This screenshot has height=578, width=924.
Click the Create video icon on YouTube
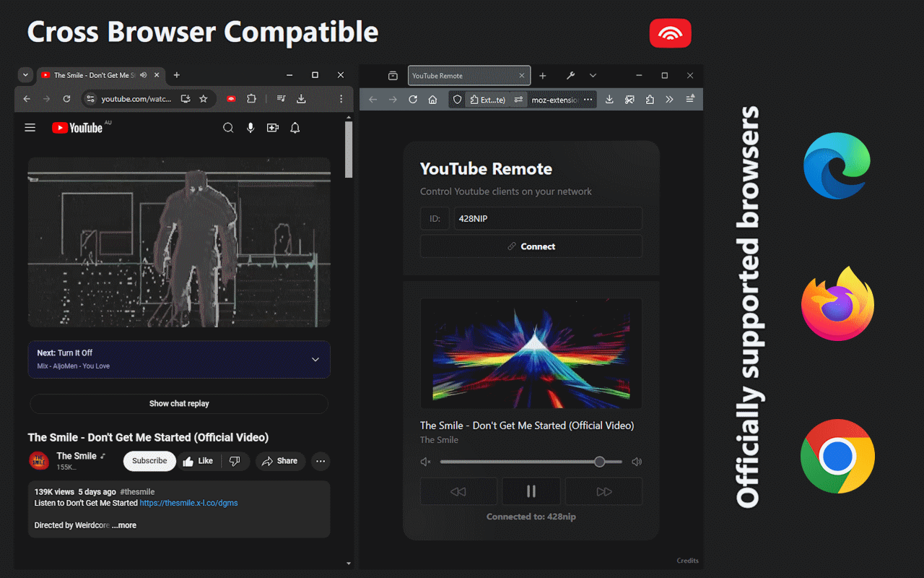[273, 127]
